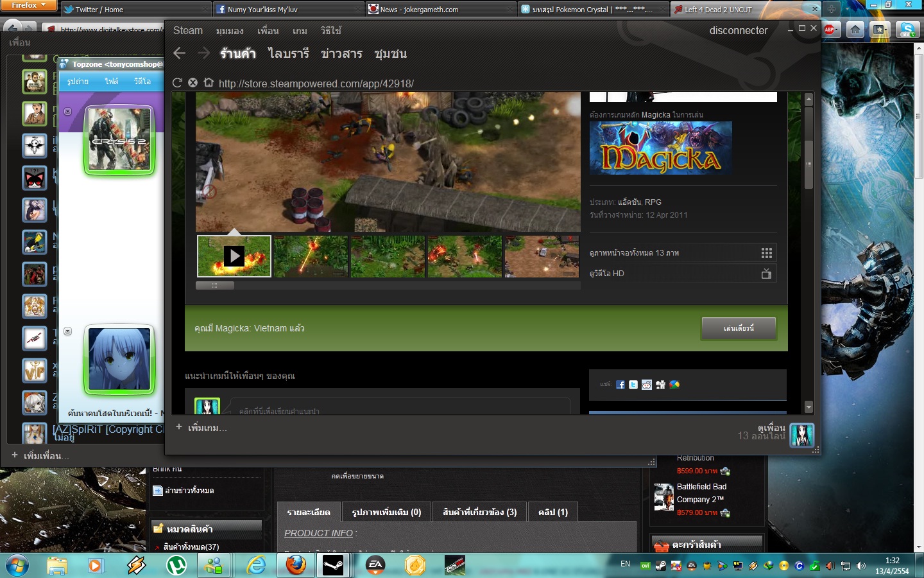
Task: Open the Friends (เพื่อน) menu in Steam
Action: tap(268, 30)
